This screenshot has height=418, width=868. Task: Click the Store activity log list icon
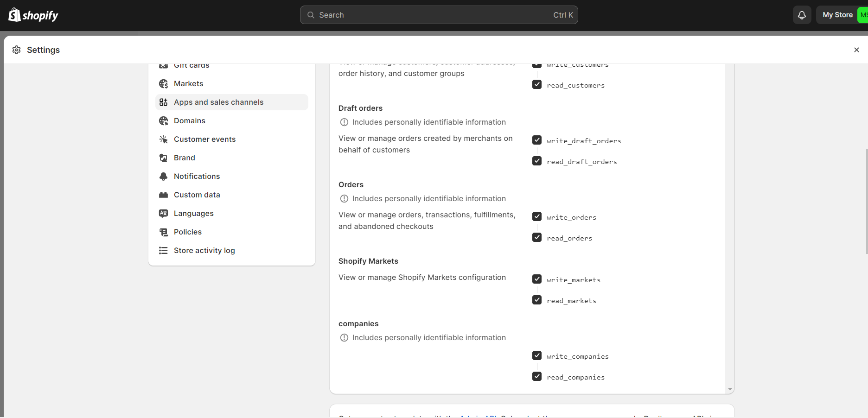click(163, 251)
